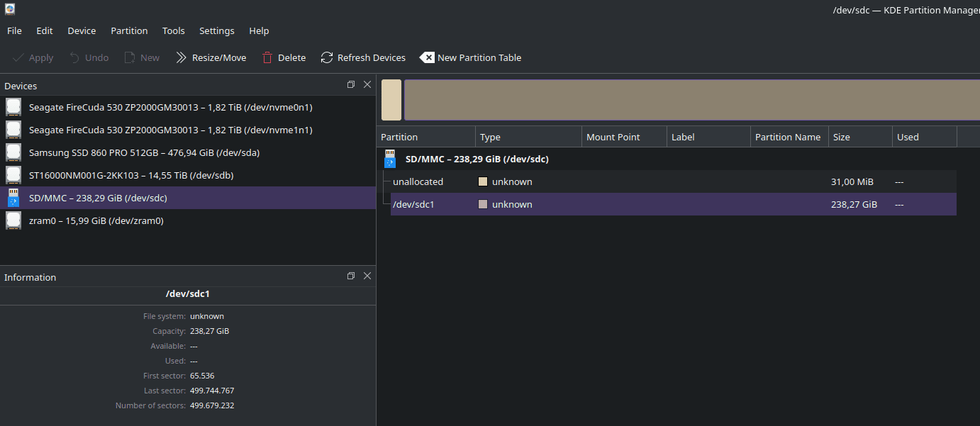
Task: Click the Devices panel title
Action: 21,86
